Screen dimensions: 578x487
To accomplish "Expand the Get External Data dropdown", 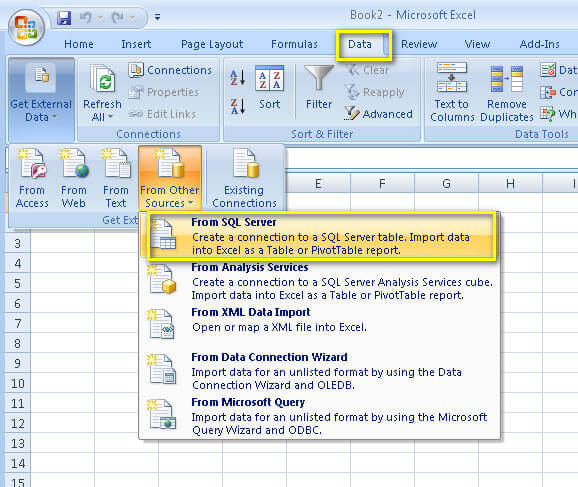I will (x=41, y=99).
